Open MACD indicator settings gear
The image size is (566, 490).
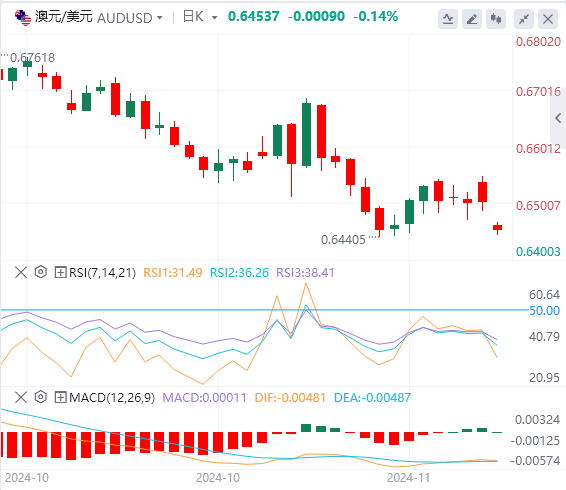coord(41,397)
